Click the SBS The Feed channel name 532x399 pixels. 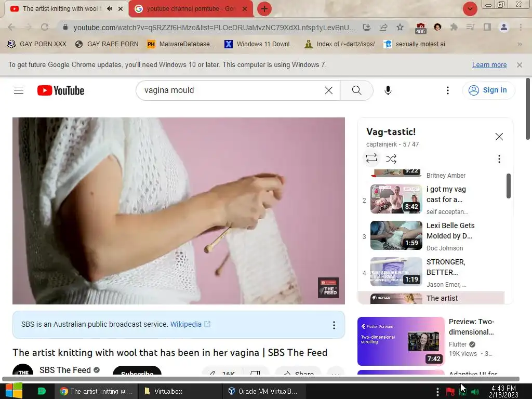(65, 370)
